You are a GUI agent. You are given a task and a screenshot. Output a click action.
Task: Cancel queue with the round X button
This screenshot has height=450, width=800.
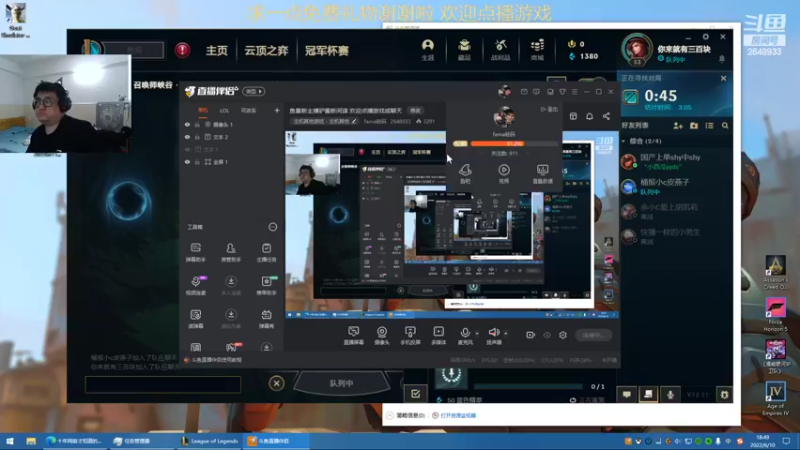(277, 383)
